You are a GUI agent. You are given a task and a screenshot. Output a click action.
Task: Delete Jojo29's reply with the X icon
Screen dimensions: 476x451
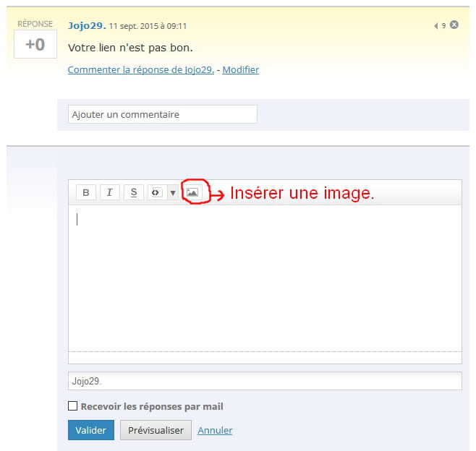454,25
